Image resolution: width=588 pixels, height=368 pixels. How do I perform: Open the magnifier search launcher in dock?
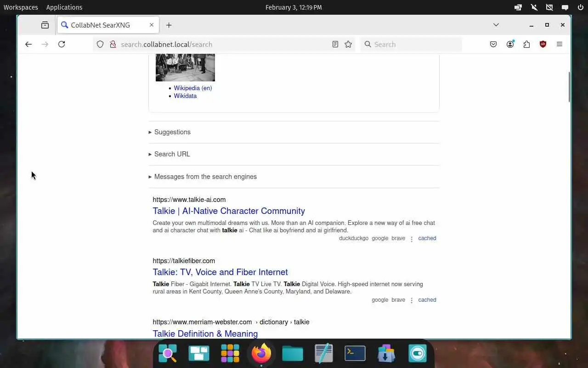[168, 353]
